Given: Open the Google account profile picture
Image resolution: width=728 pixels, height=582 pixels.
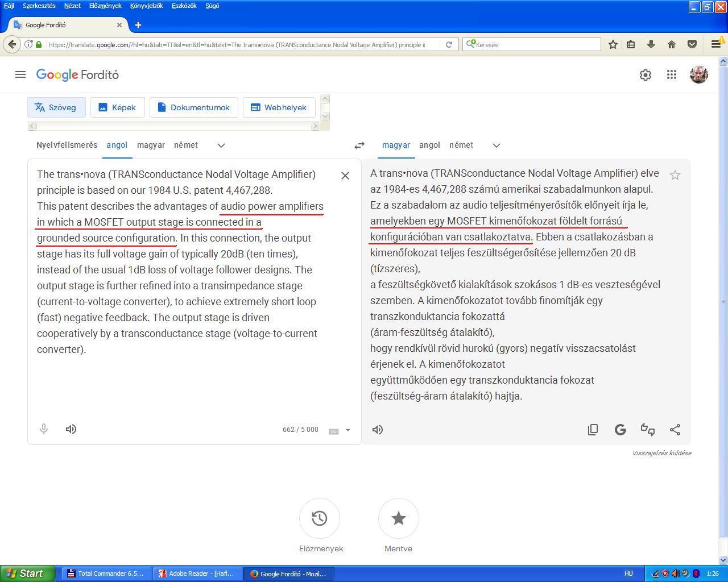Looking at the screenshot, I should point(698,74).
